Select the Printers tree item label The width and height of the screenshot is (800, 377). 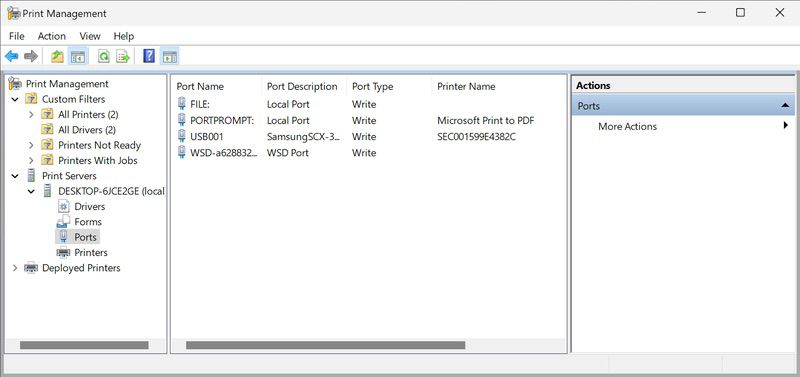(91, 253)
